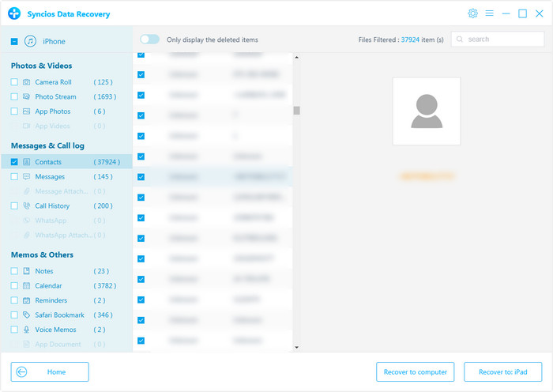Select the Voice Memos category

tap(55, 330)
